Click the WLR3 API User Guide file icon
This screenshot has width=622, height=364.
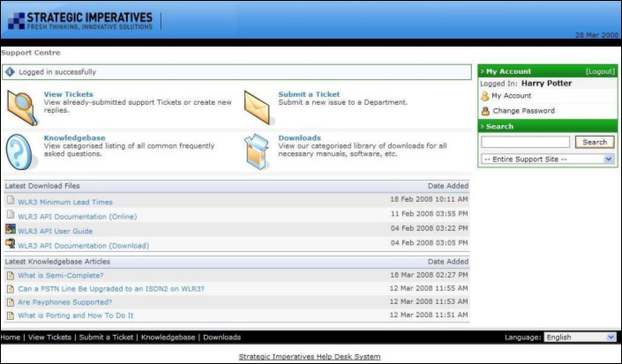tap(10, 230)
